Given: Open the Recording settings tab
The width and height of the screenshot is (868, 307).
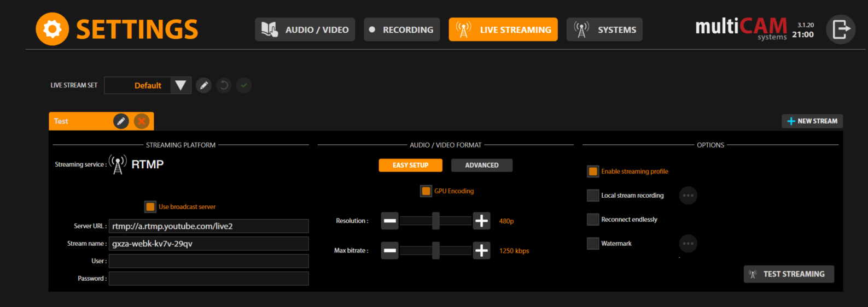Looking at the screenshot, I should pyautogui.click(x=402, y=29).
